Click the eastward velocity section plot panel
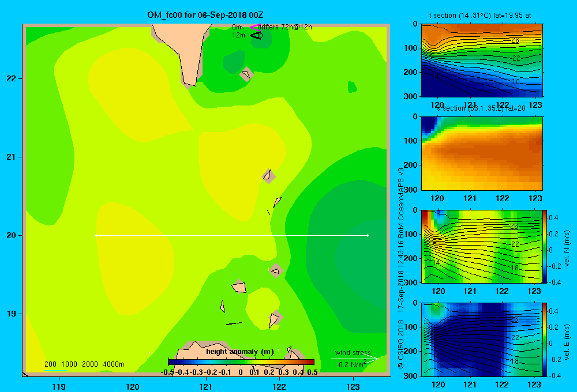The height and width of the screenshot is (392, 577). tap(482, 340)
